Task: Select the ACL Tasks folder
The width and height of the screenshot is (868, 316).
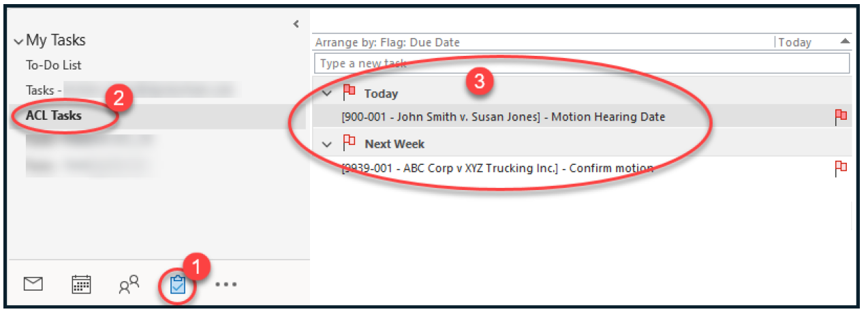Action: click(54, 116)
